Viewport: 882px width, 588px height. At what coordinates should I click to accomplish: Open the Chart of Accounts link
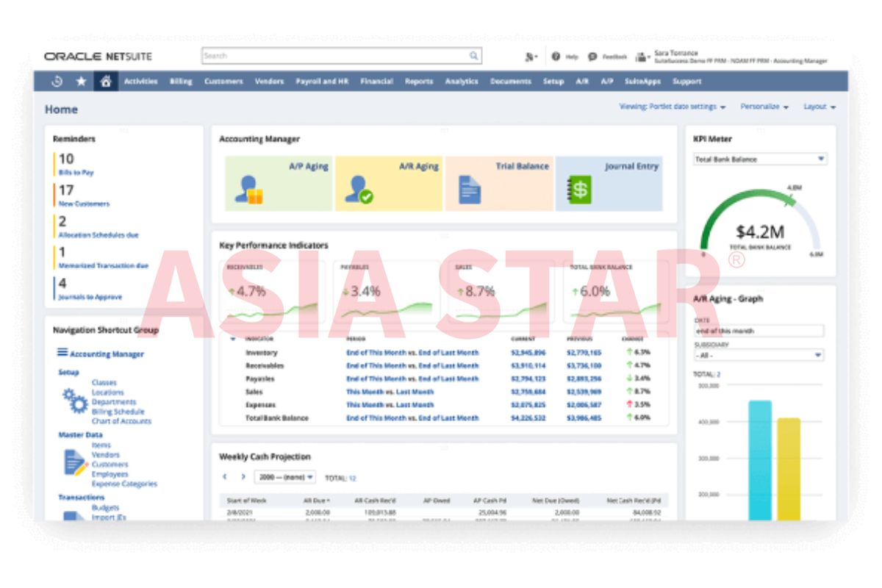pyautogui.click(x=121, y=421)
